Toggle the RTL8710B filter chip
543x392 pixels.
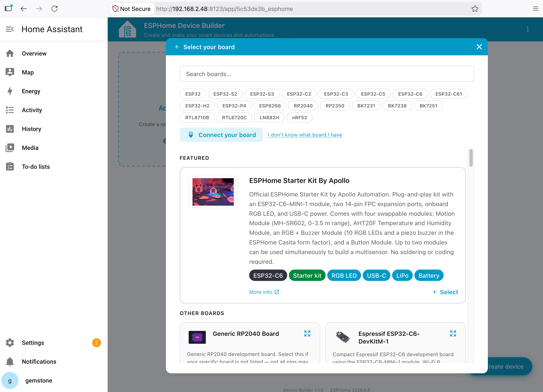click(x=197, y=118)
